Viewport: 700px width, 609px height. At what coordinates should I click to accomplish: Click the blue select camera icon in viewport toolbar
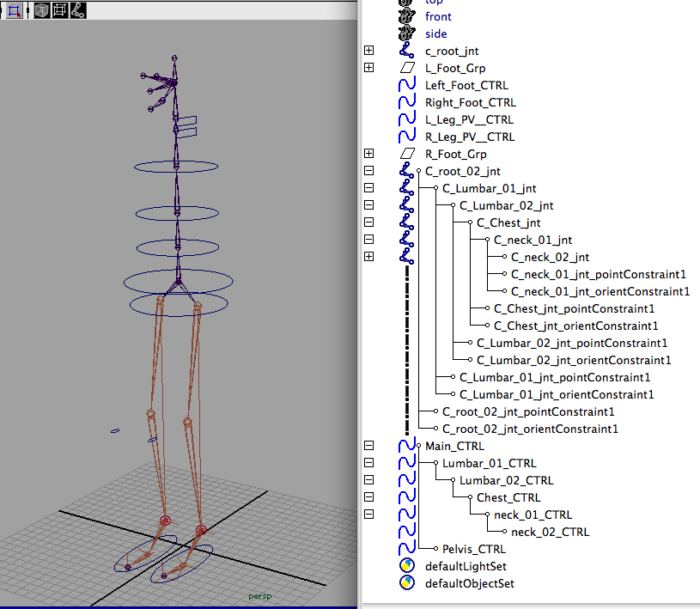pyautogui.click(x=15, y=10)
